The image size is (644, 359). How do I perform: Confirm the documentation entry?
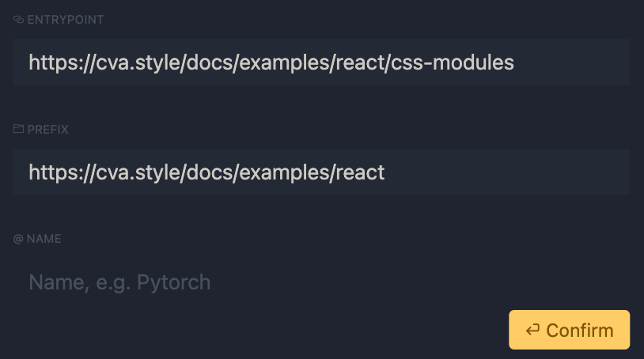[x=570, y=330]
